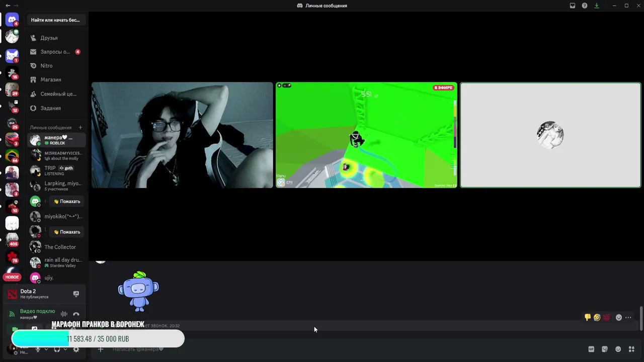Viewport: 644px width, 362px height.
Task: Click search box Найти или начать бес...
Action: pos(56,20)
